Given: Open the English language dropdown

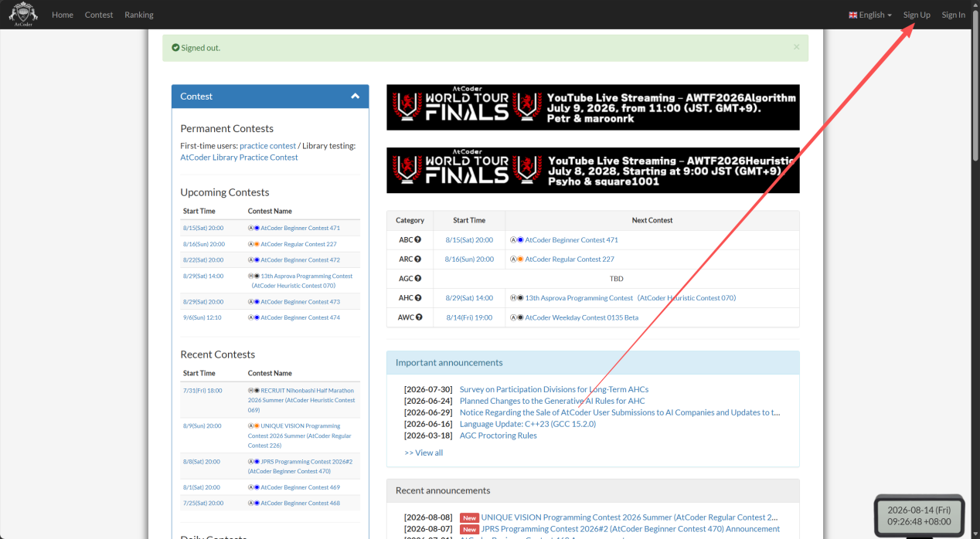Looking at the screenshot, I should (870, 15).
